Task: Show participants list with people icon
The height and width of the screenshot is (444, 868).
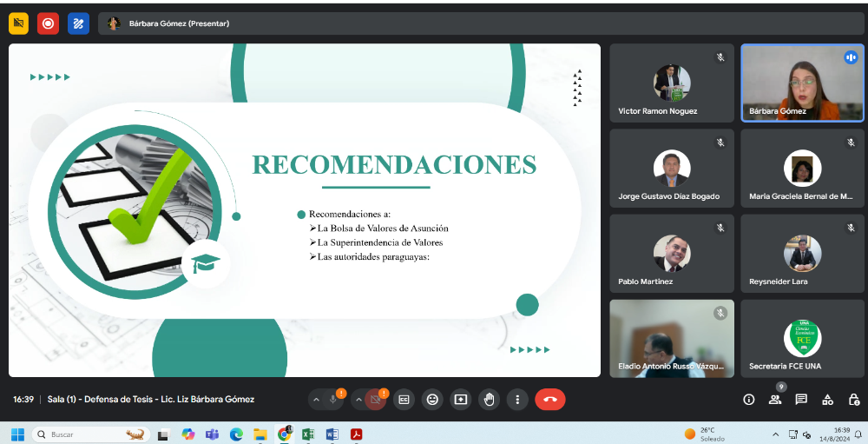Action: (775, 399)
